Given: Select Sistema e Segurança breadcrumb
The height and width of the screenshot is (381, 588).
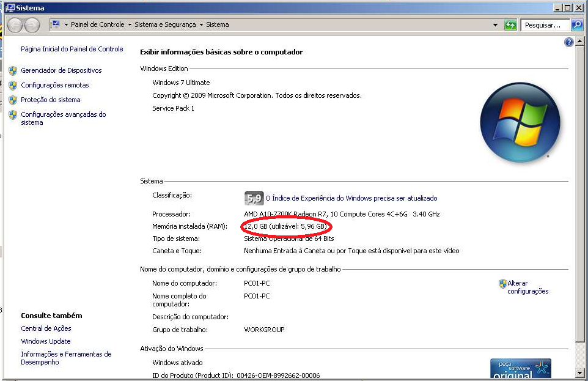Looking at the screenshot, I should pyautogui.click(x=165, y=24).
